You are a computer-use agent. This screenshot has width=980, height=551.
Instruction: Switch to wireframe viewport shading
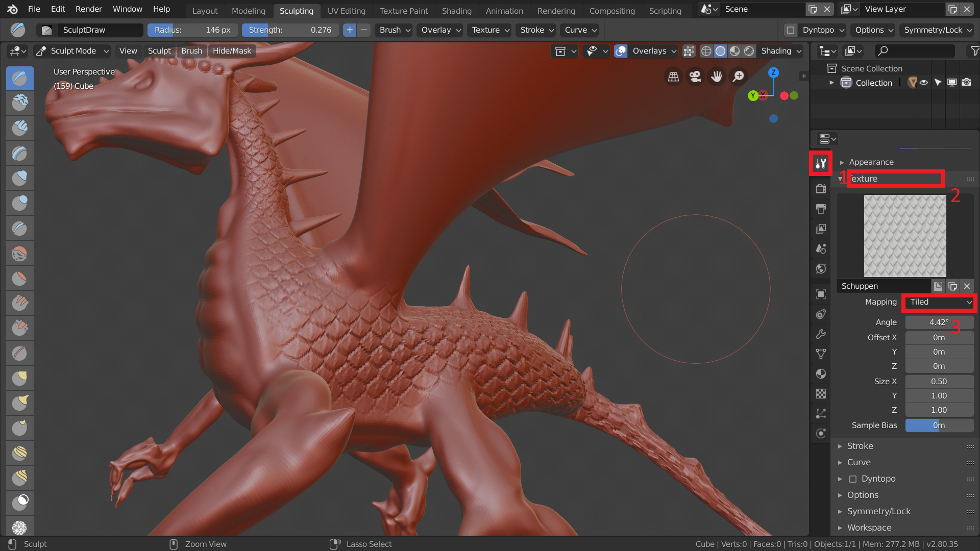pyautogui.click(x=706, y=51)
